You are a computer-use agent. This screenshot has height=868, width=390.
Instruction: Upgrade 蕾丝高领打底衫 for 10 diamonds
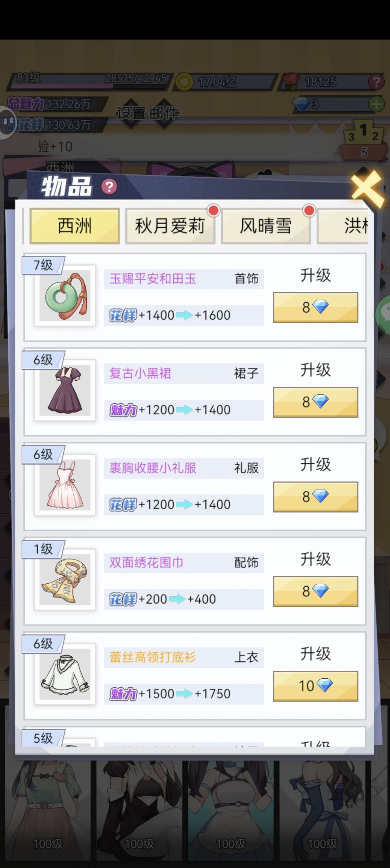315,686
